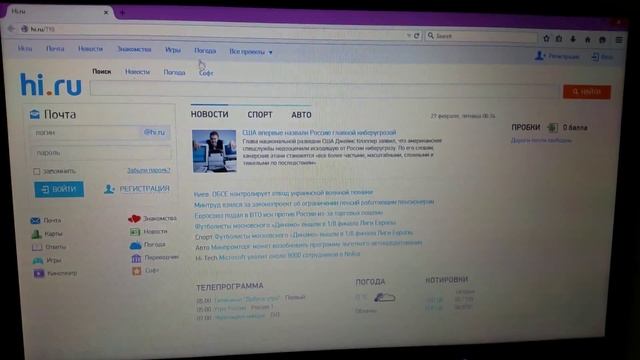Image resolution: width=640 pixels, height=360 pixels.
Task: Open the Минтруд news link
Action: (x=314, y=203)
